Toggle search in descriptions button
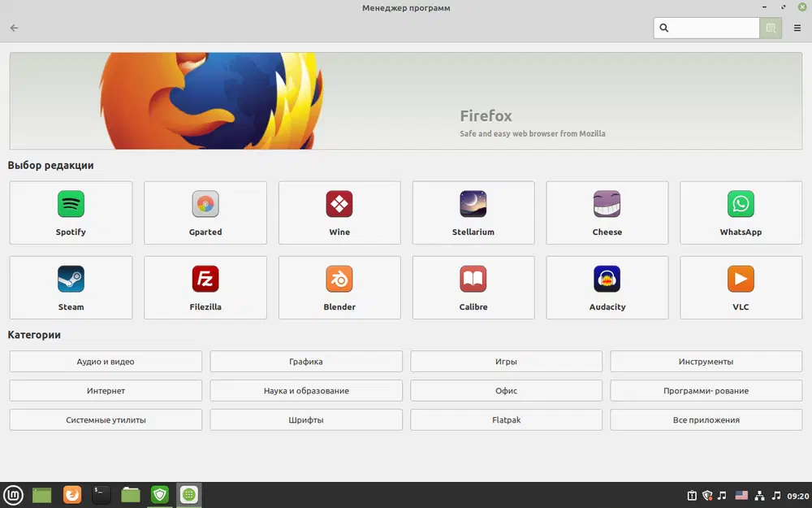This screenshot has width=812, height=508. 771,28
